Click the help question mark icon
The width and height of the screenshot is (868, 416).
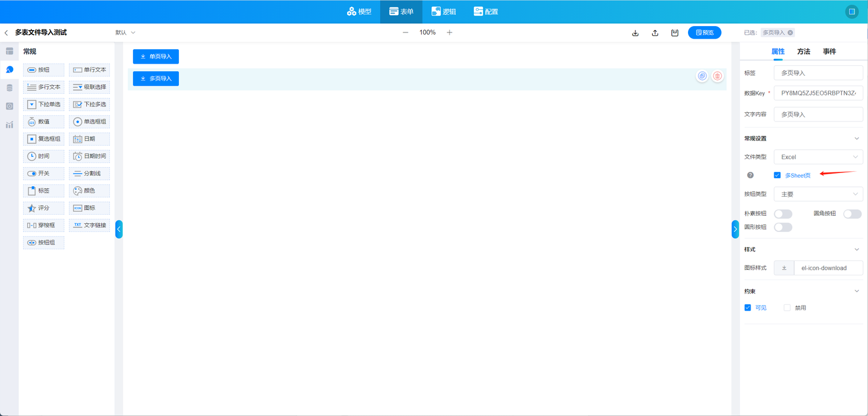pos(751,175)
